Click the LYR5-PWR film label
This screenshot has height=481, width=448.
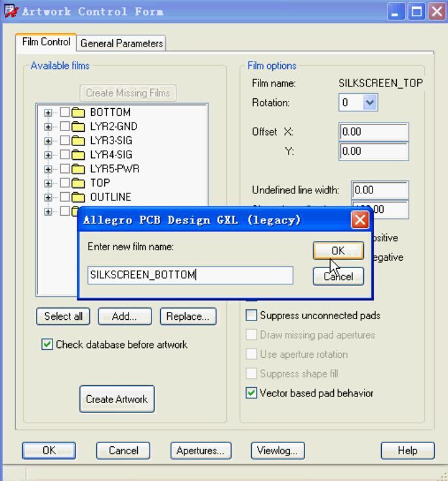(x=115, y=168)
